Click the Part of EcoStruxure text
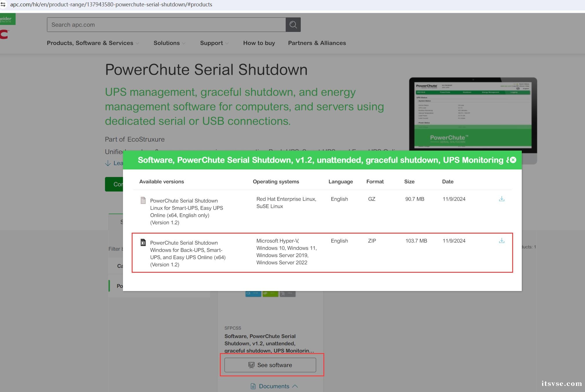The height and width of the screenshot is (392, 585). point(135,139)
